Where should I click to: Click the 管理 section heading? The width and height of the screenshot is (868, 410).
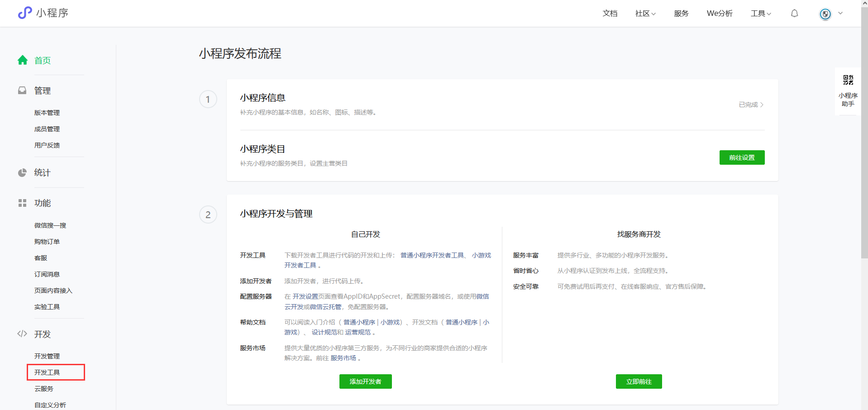click(x=43, y=91)
